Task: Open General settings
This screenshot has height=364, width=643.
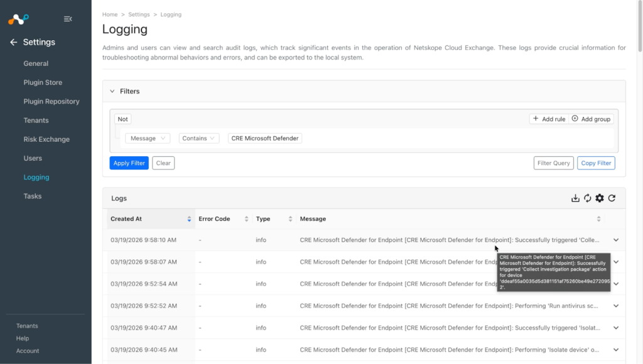Action: (36, 63)
